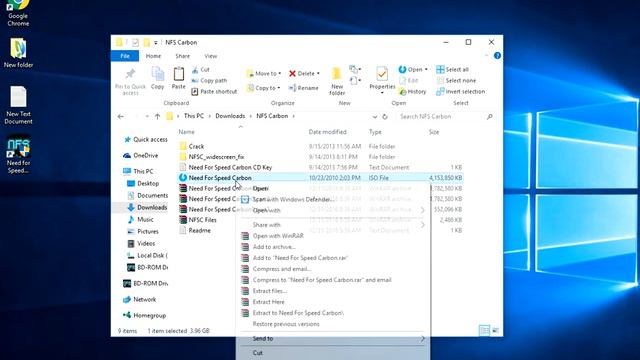Viewport: 640px width, 360px height.
Task: Switch to the Home ribbon tab
Action: (153, 56)
